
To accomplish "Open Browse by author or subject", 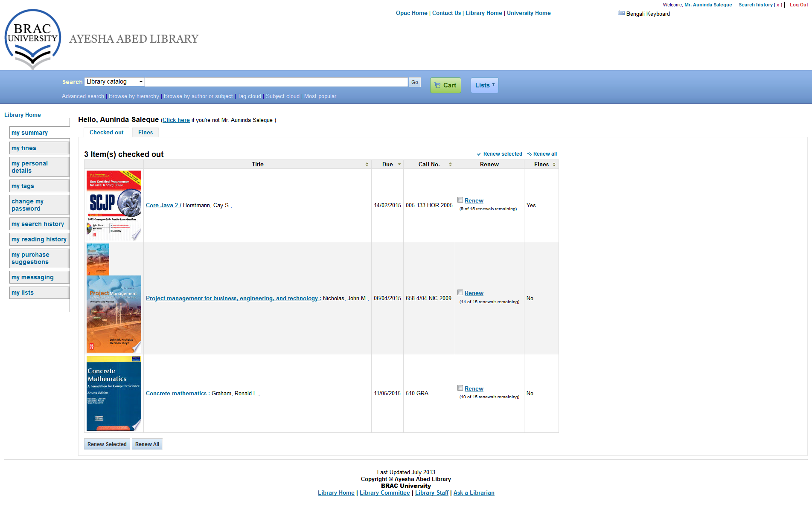I will [198, 96].
